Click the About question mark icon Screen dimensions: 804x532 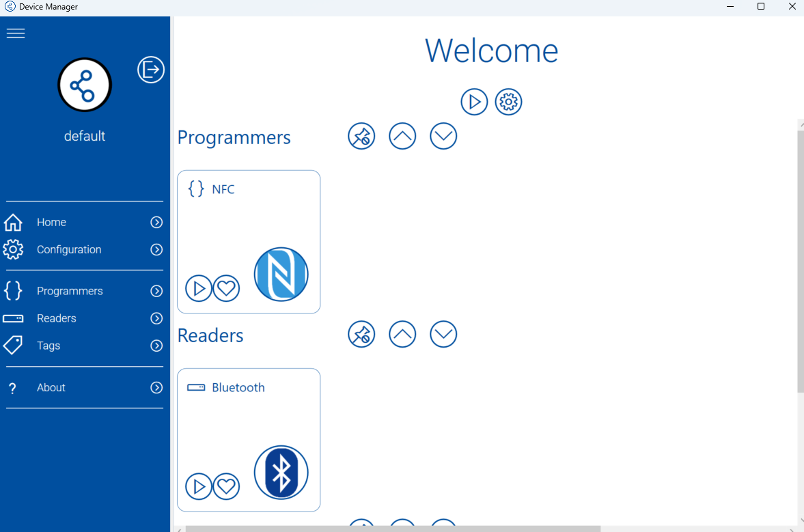point(13,388)
